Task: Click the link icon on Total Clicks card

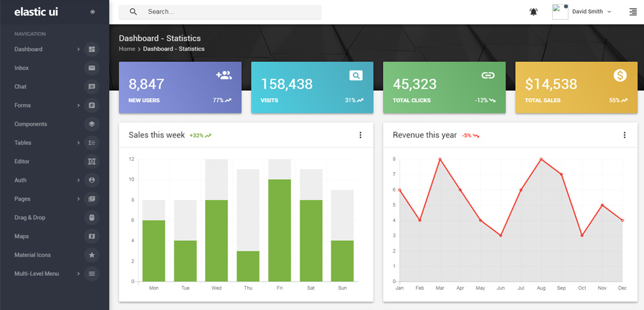Action: [x=488, y=75]
